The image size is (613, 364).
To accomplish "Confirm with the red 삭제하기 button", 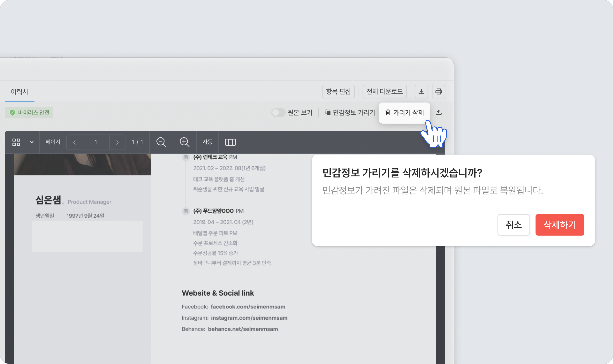I will (x=560, y=225).
